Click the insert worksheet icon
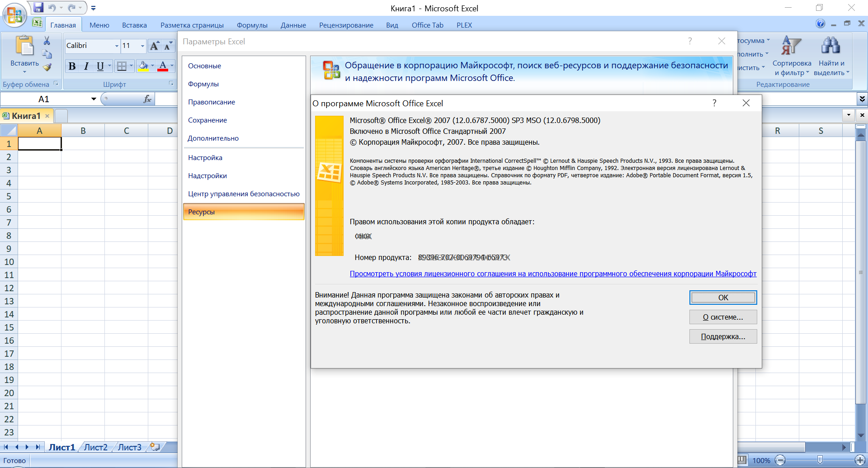This screenshot has width=868, height=468. click(x=155, y=447)
